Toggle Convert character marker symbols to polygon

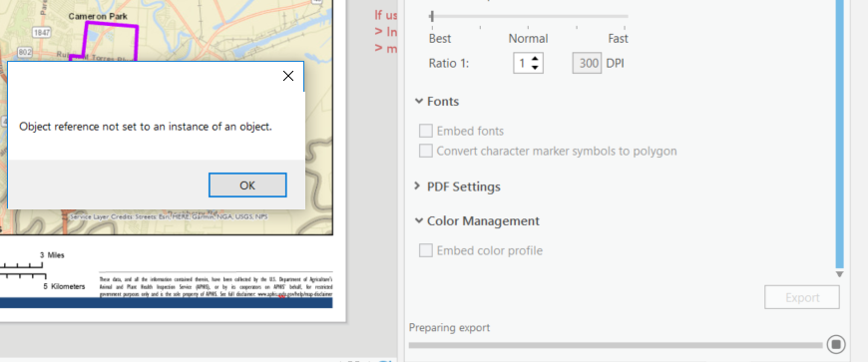[426, 152]
